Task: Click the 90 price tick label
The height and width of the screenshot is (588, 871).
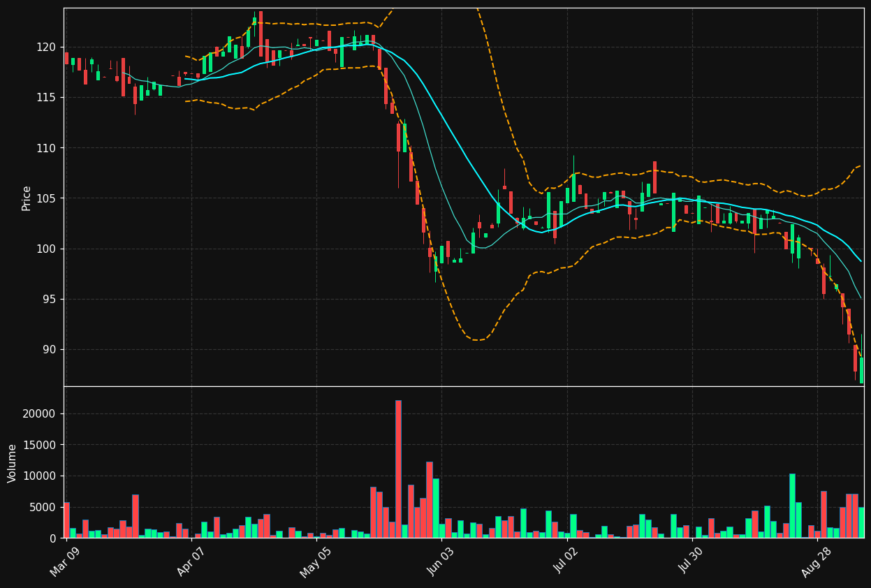Action: point(50,350)
